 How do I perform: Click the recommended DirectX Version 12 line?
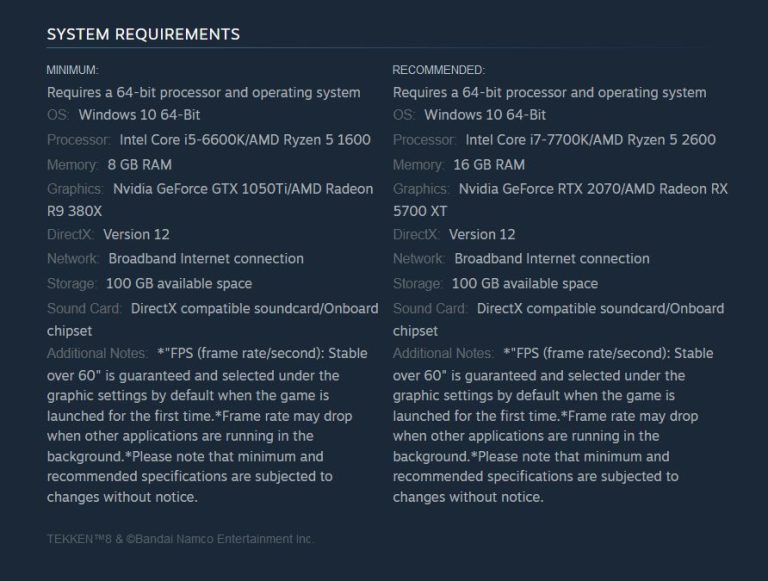(454, 235)
